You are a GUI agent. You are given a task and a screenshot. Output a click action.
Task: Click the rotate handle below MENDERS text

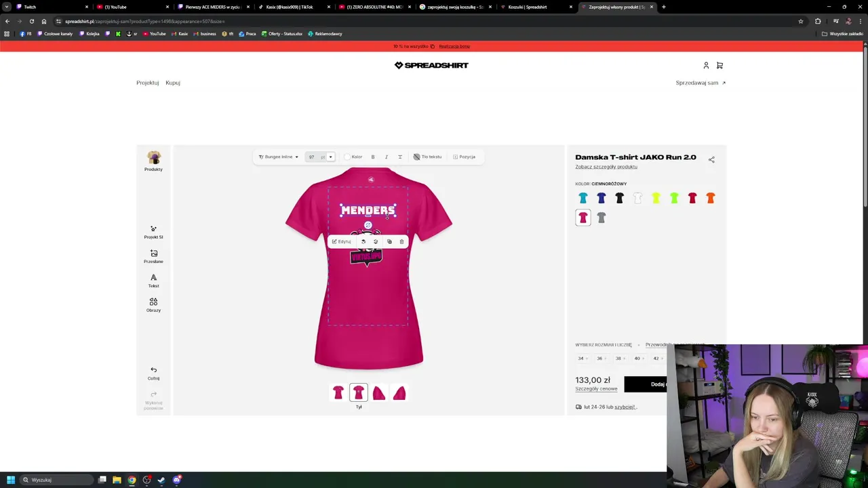coord(368,225)
